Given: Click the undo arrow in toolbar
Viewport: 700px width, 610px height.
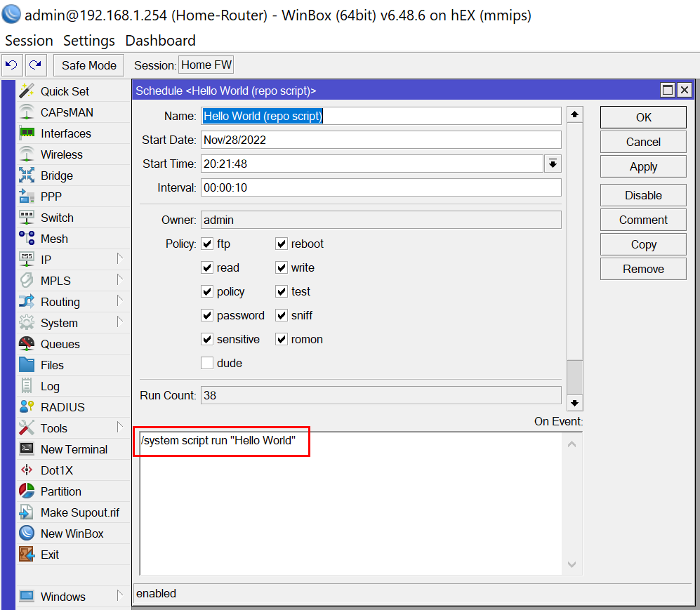Looking at the screenshot, I should (x=11, y=65).
